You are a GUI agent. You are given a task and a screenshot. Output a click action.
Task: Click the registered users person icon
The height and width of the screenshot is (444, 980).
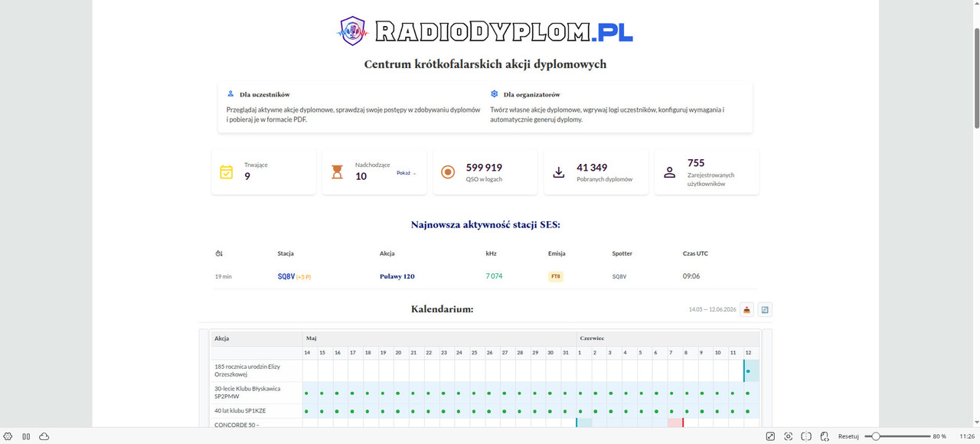670,171
